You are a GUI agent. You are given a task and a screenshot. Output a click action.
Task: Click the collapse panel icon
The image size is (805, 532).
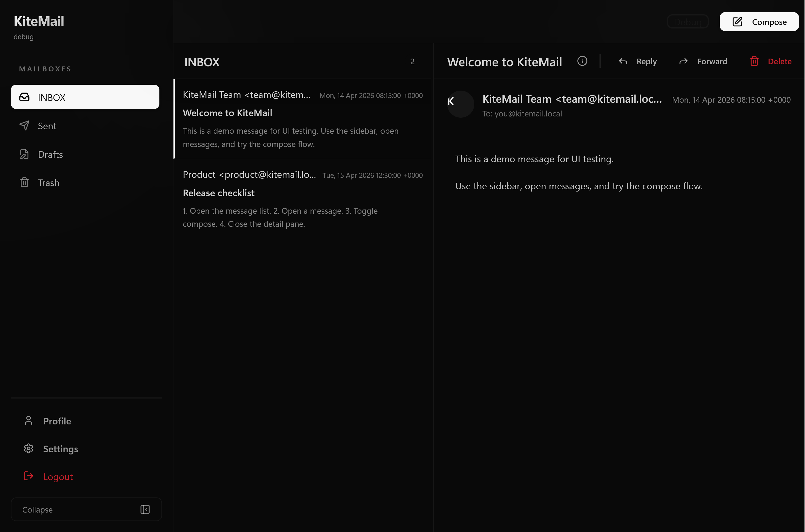(x=145, y=509)
